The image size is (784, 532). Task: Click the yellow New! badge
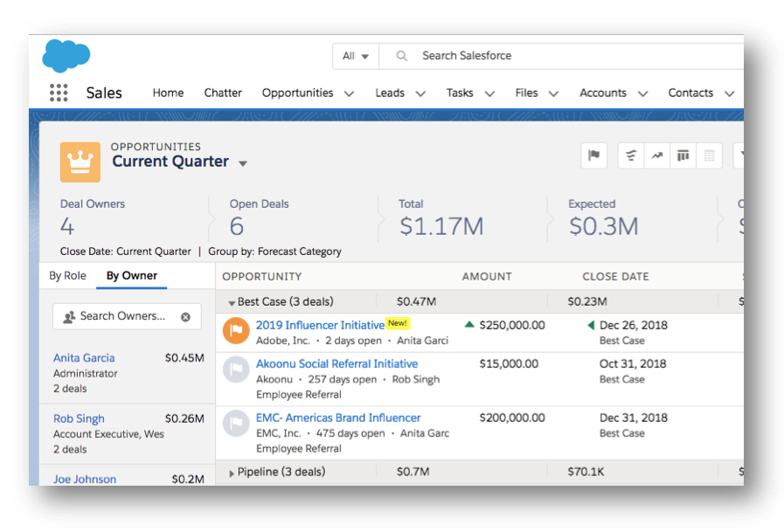(x=398, y=323)
